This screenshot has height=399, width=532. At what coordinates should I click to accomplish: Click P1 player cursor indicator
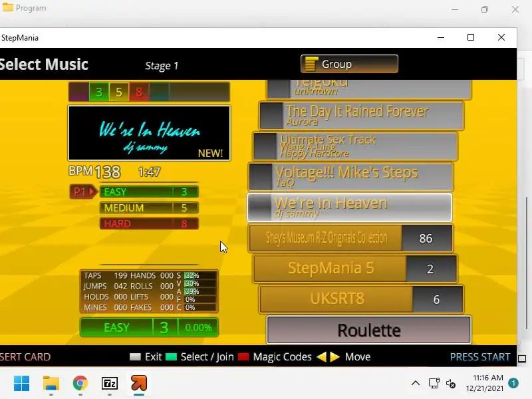click(x=83, y=192)
